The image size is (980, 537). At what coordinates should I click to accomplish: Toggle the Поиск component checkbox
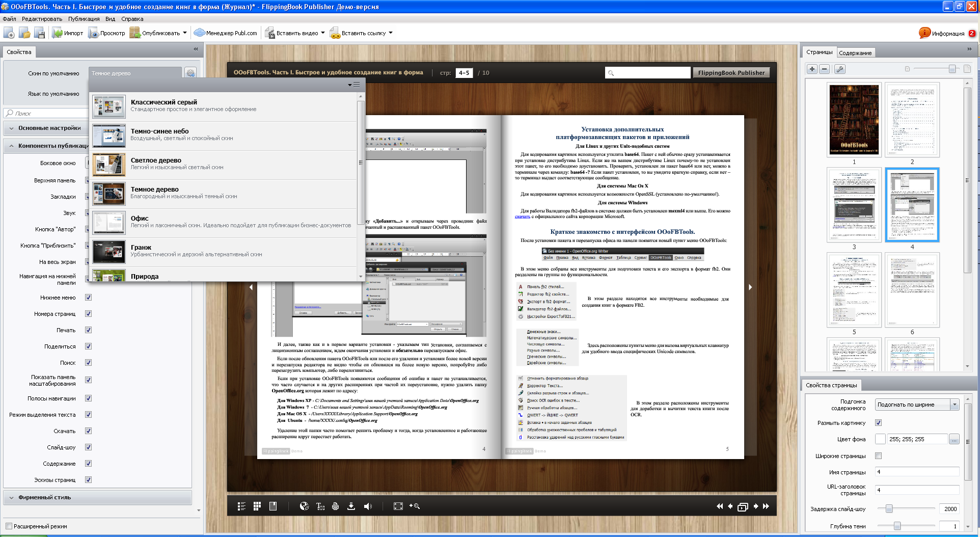point(88,363)
